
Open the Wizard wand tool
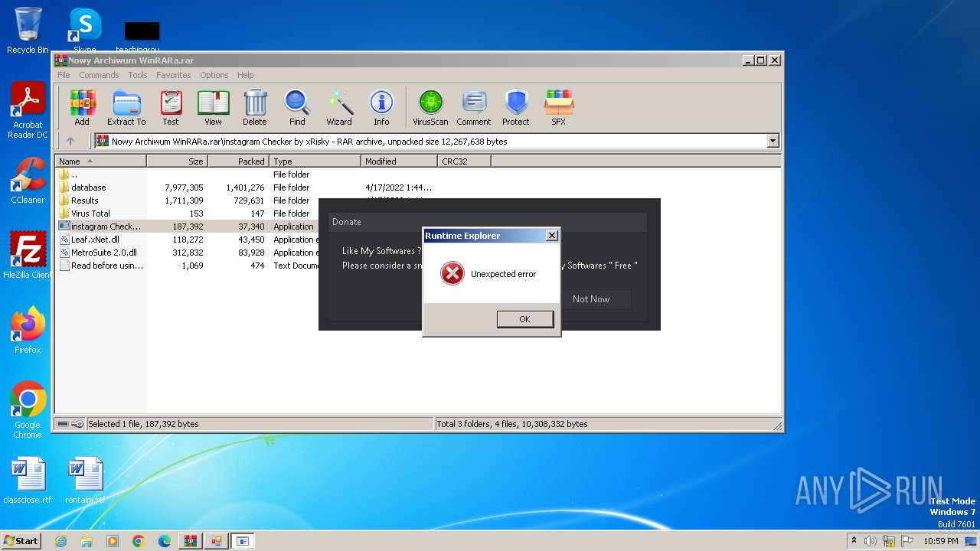tap(339, 108)
